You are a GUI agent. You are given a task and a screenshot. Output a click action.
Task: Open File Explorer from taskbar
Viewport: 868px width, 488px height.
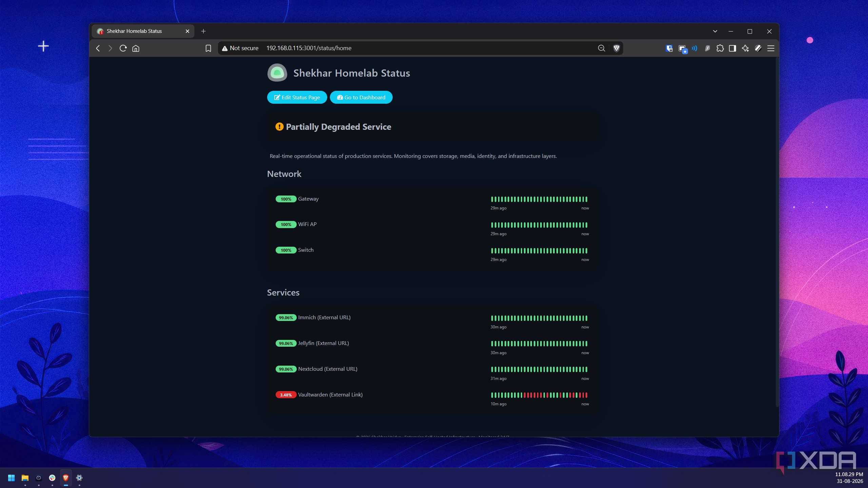coord(25,478)
